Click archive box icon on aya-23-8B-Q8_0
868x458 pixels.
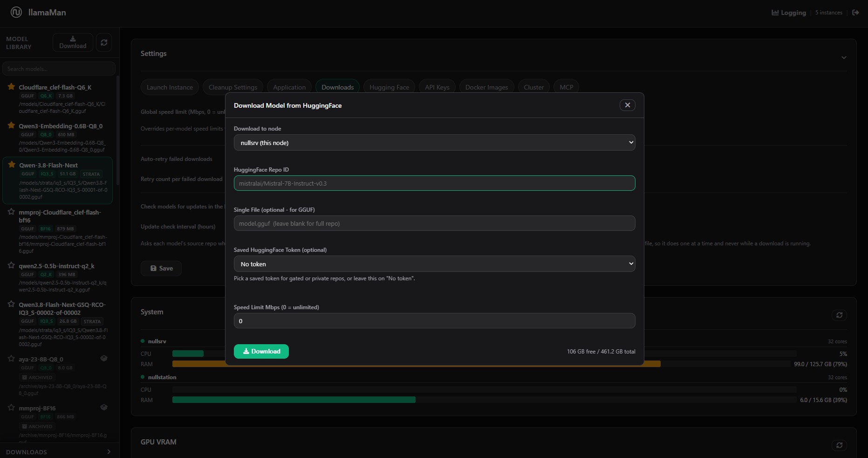click(104, 359)
